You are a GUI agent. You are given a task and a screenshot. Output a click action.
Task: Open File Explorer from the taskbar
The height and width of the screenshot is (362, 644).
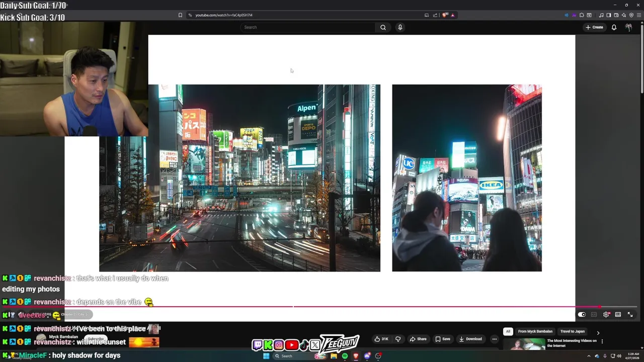tap(334, 356)
